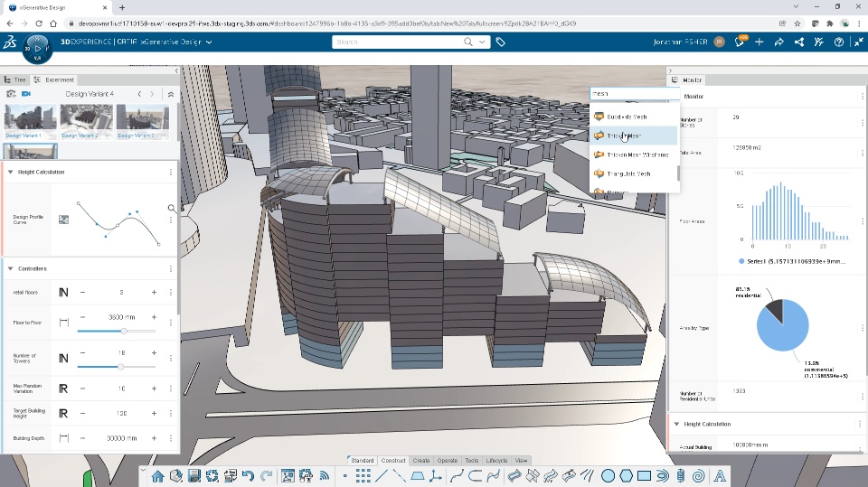Go to next design variant arrow
The height and width of the screenshot is (487, 868).
tap(152, 94)
